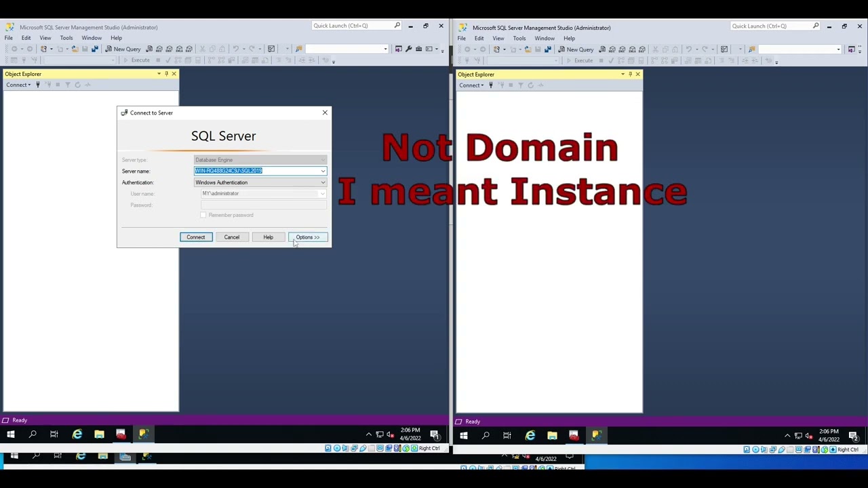Click SSMS icon in right taskbar
The width and height of the screenshot is (868, 488).
[x=596, y=435]
